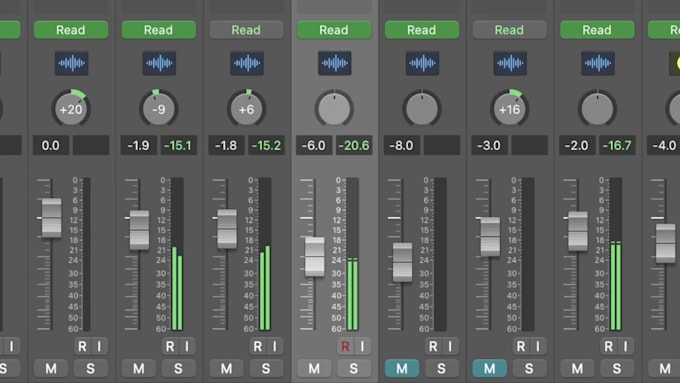Viewport: 680px width, 383px height.
Task: Click the waveform icon on the -2.0 channel
Action: click(598, 63)
